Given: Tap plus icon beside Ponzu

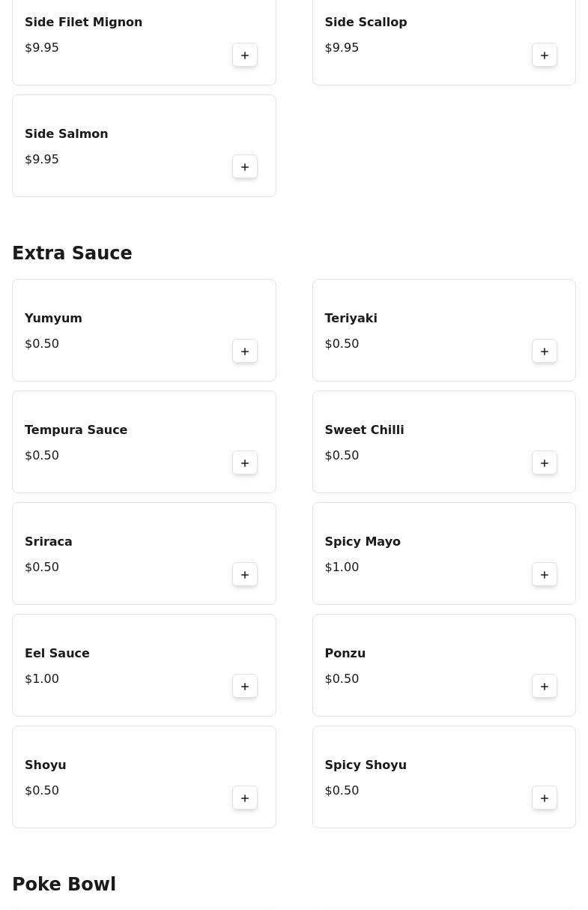Looking at the screenshot, I should point(545,686).
